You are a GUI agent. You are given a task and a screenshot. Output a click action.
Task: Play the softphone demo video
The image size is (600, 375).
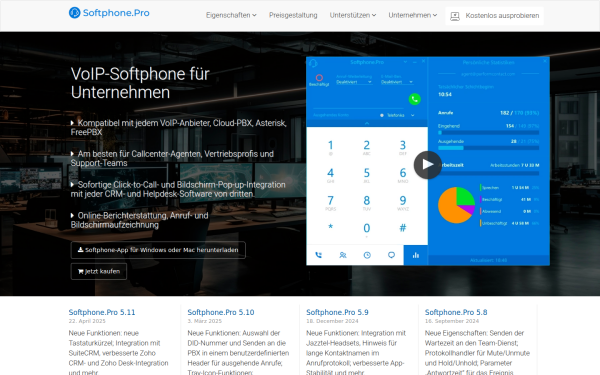pyautogui.click(x=427, y=165)
